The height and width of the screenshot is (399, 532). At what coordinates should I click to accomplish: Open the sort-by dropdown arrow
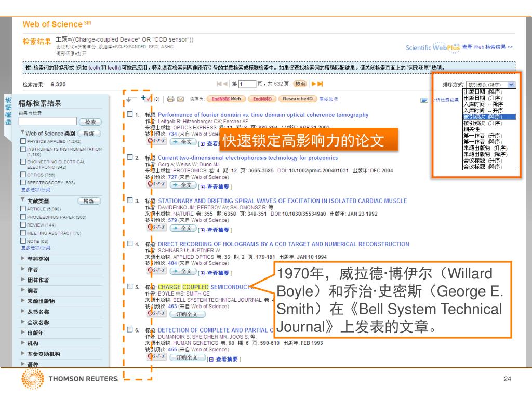(x=511, y=85)
